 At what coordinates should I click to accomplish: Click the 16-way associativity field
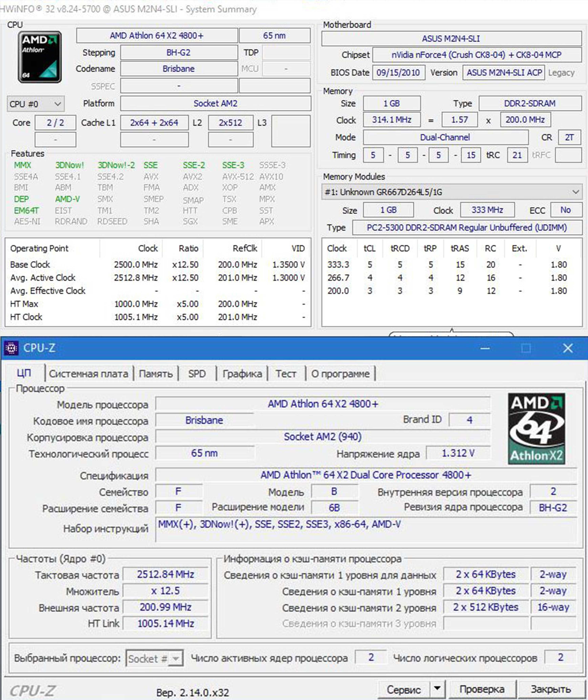click(553, 607)
